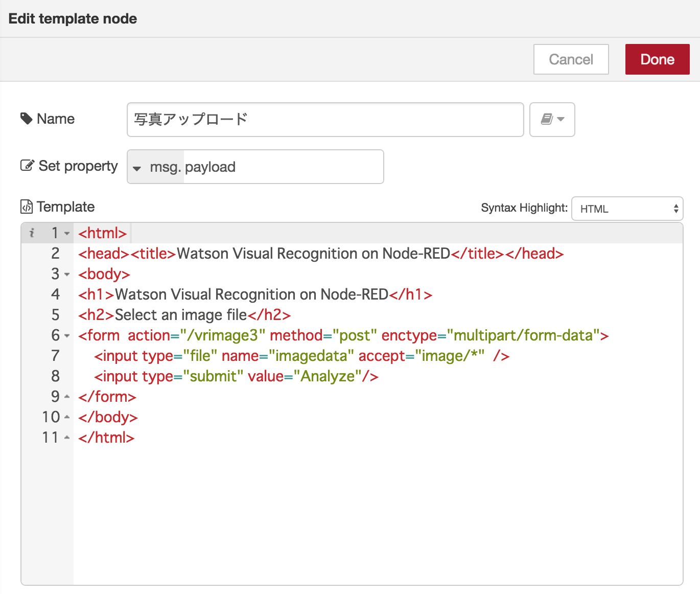Click the closing </body> tag
700x594 pixels.
(108, 417)
